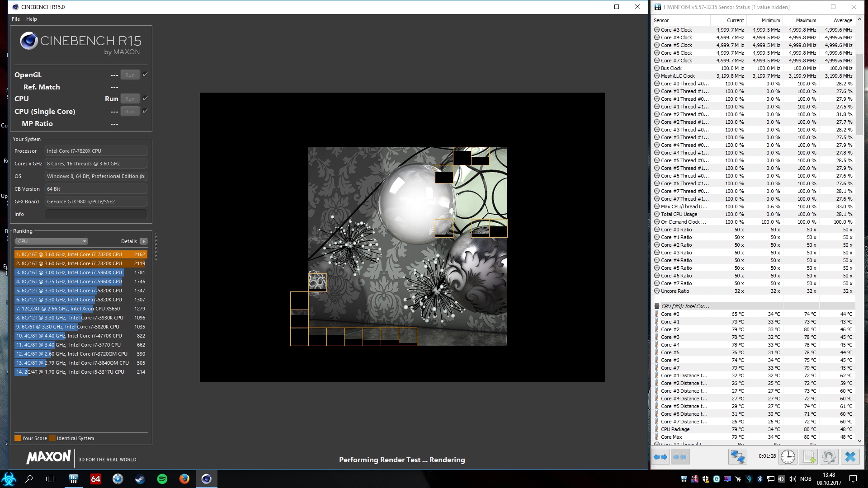Click the Minimum column header
This screenshot has width=868, height=488.
tap(764, 20)
